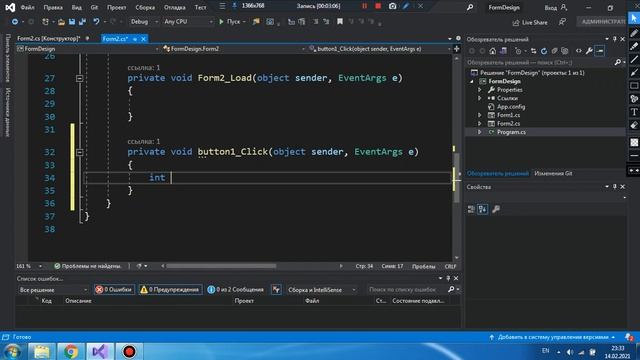Open the FormDesign.Form2 class navigation dropdown
Image resolution: width=640 pixels, height=360 pixels.
coord(233,49)
